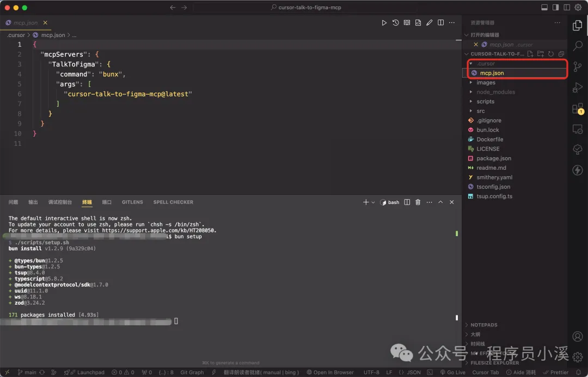Open Extensions view with update badge
This screenshot has width=588, height=377.
(578, 109)
